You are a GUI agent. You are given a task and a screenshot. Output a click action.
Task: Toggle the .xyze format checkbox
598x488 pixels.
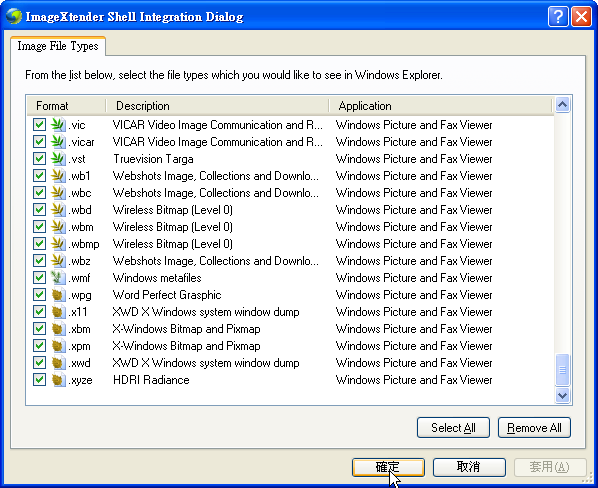pyautogui.click(x=39, y=380)
